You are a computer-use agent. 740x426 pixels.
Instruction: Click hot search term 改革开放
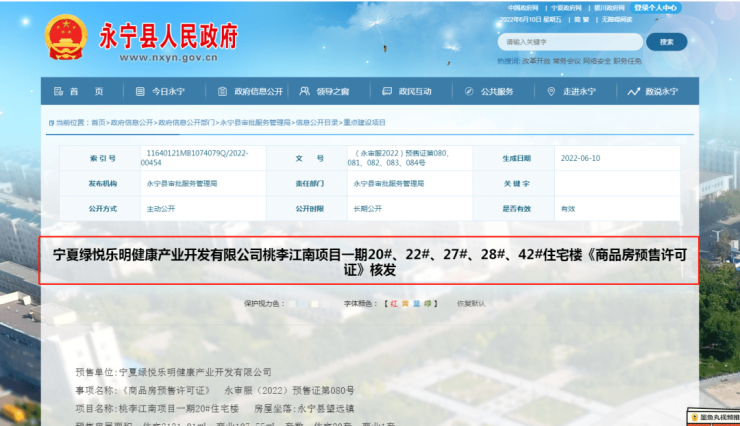tap(536, 61)
